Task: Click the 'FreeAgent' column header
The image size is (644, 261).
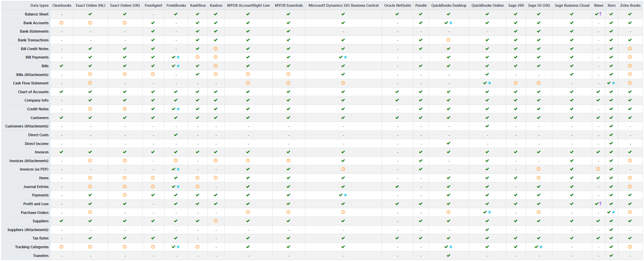Action: point(153,5)
